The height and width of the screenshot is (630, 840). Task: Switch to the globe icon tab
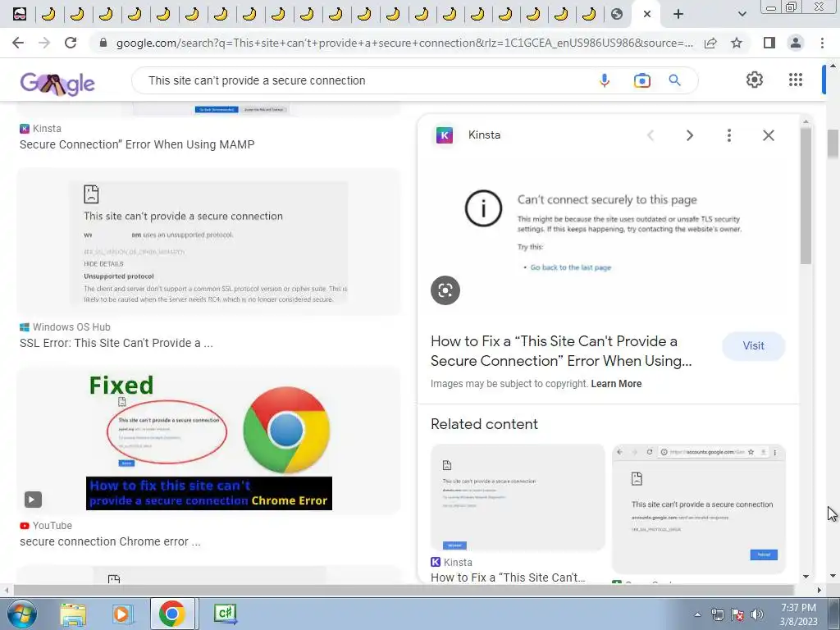(617, 14)
